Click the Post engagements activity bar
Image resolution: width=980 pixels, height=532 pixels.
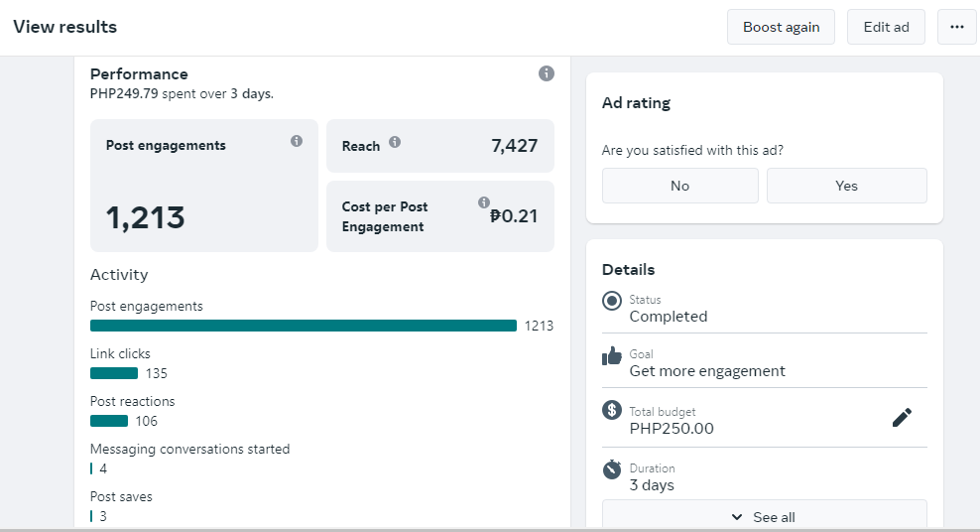pyautogui.click(x=304, y=326)
